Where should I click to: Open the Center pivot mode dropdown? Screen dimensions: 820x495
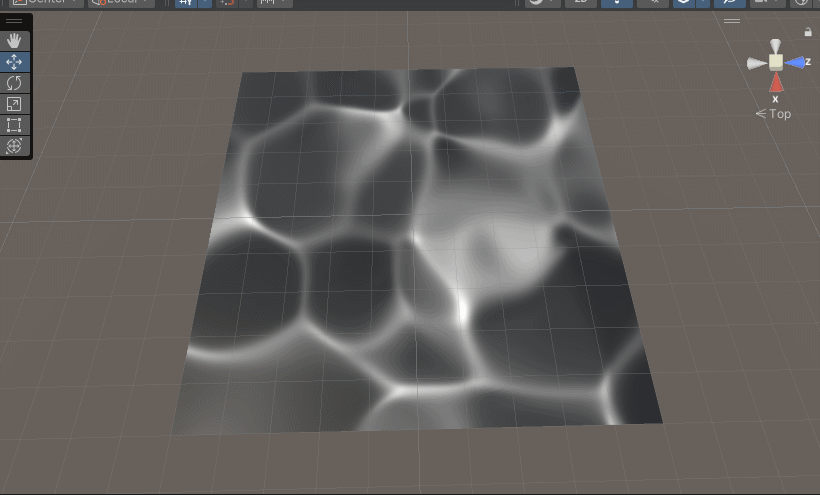point(47,3)
